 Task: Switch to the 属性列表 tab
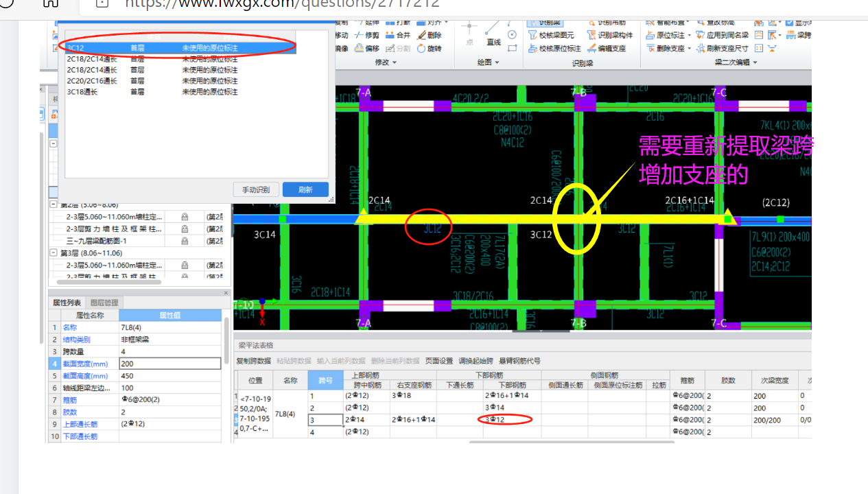click(67, 303)
